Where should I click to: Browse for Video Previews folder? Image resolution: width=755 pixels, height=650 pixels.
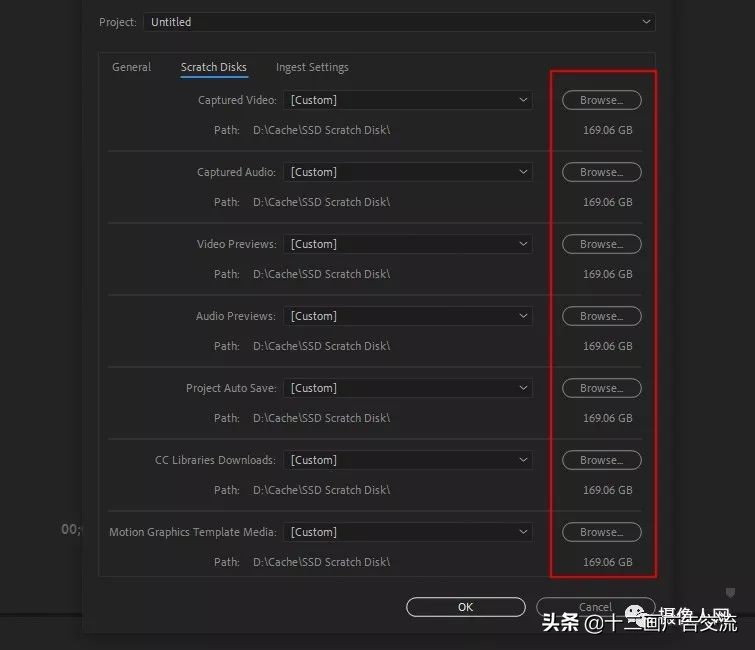[601, 244]
